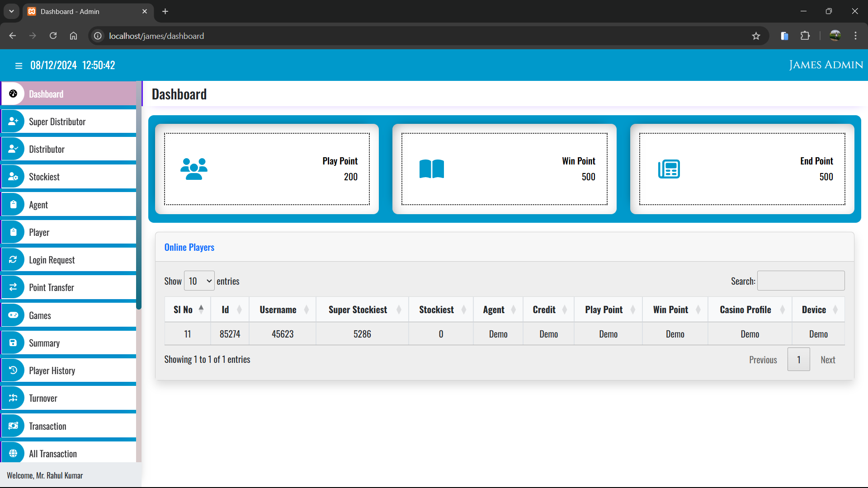Close the Dashboard - Admin tab
Image resolution: width=868 pixels, height=488 pixels.
tap(145, 11)
